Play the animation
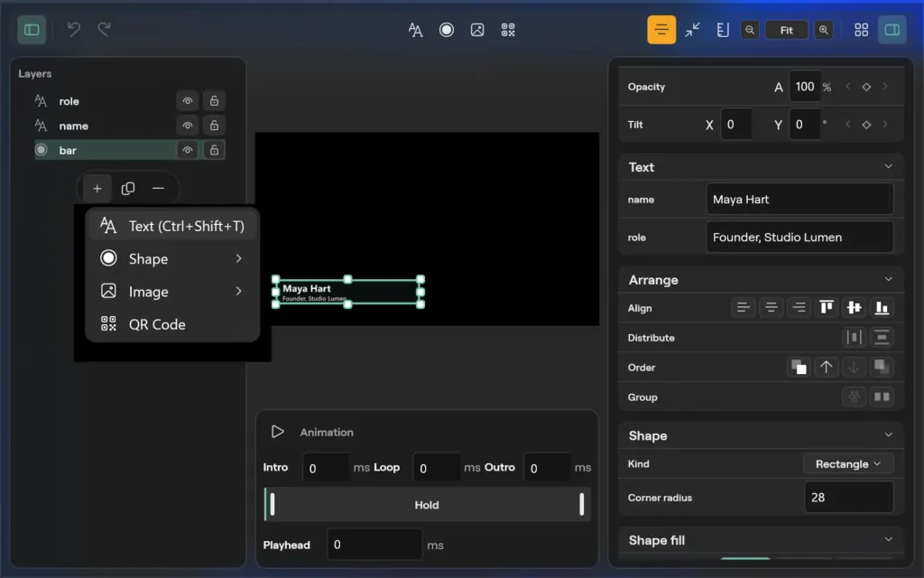The height and width of the screenshot is (578, 924). click(278, 432)
